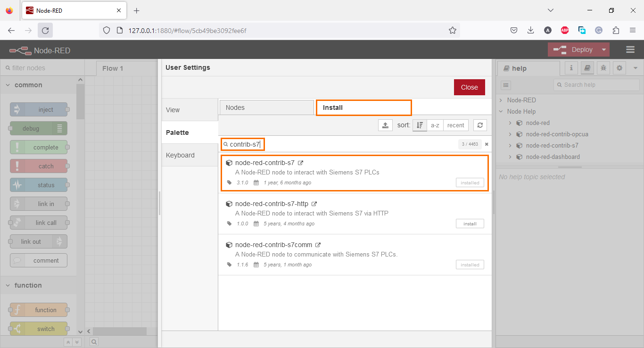644x348 pixels.
Task: Open the Node-RED main hamburger menu
Action: pyautogui.click(x=630, y=50)
